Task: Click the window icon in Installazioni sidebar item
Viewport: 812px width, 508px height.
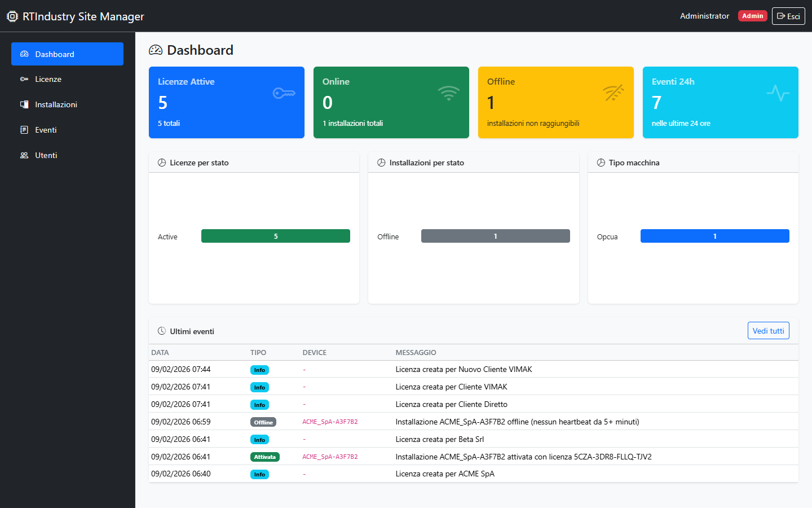Action: (24, 104)
